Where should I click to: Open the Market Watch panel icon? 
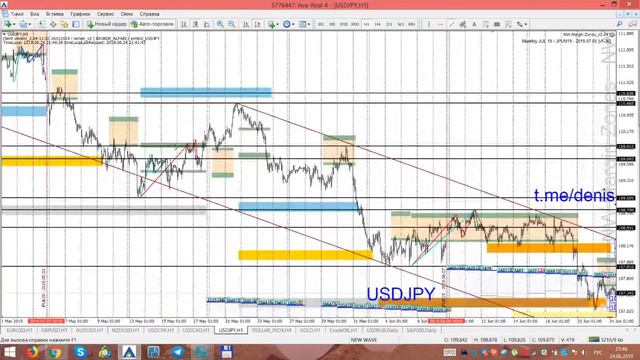click(x=42, y=24)
